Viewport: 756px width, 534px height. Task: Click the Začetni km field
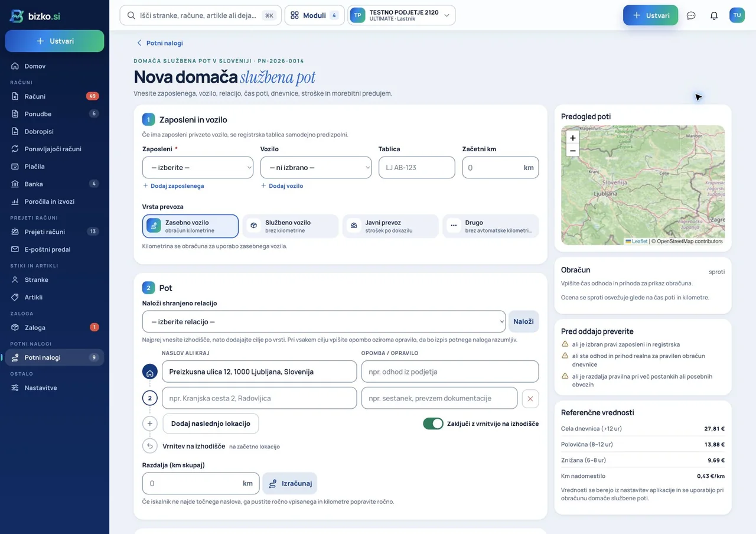[x=501, y=168]
